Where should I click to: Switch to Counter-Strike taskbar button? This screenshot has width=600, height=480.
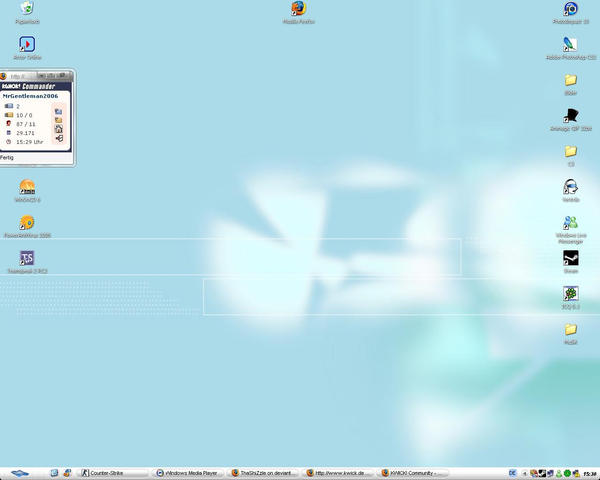coord(113,473)
